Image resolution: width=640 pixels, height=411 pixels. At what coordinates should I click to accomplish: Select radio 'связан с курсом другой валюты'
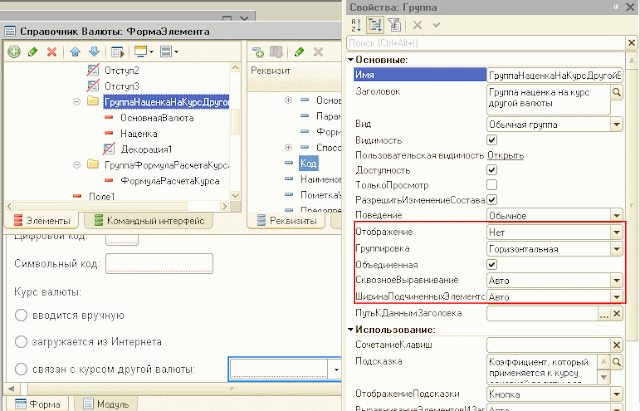[x=21, y=369]
